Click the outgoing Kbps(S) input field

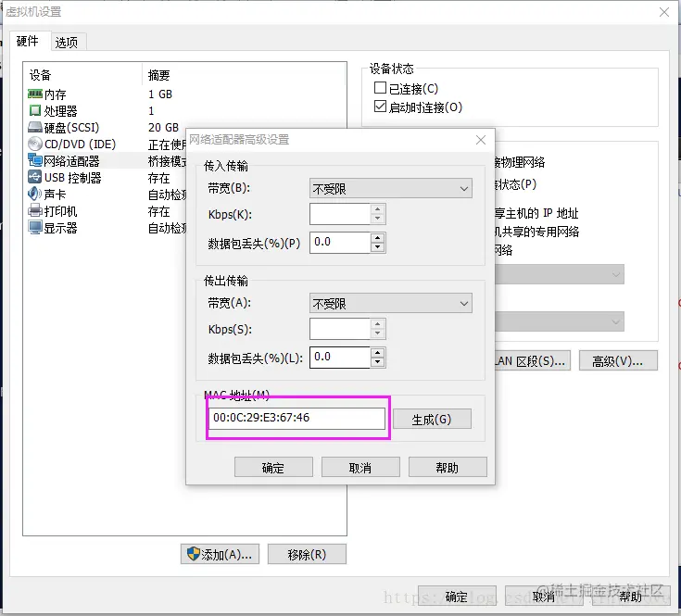click(340, 329)
